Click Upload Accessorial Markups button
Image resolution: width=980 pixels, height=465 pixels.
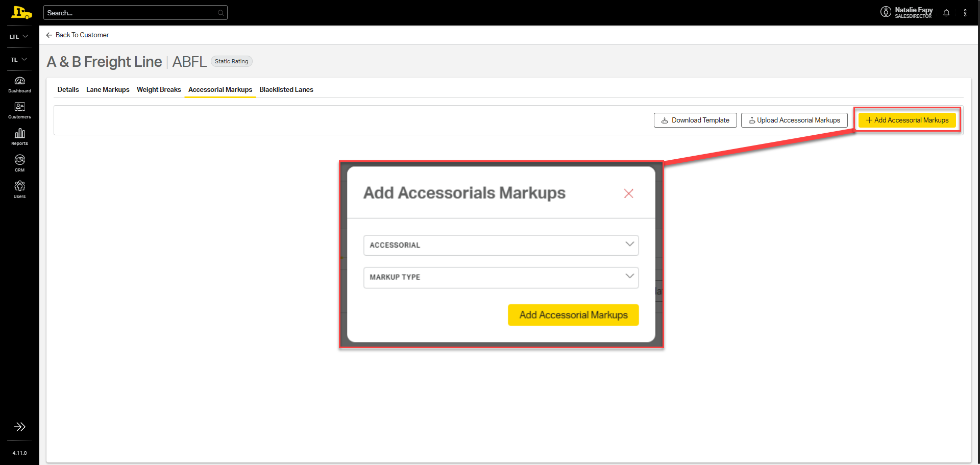click(x=794, y=120)
